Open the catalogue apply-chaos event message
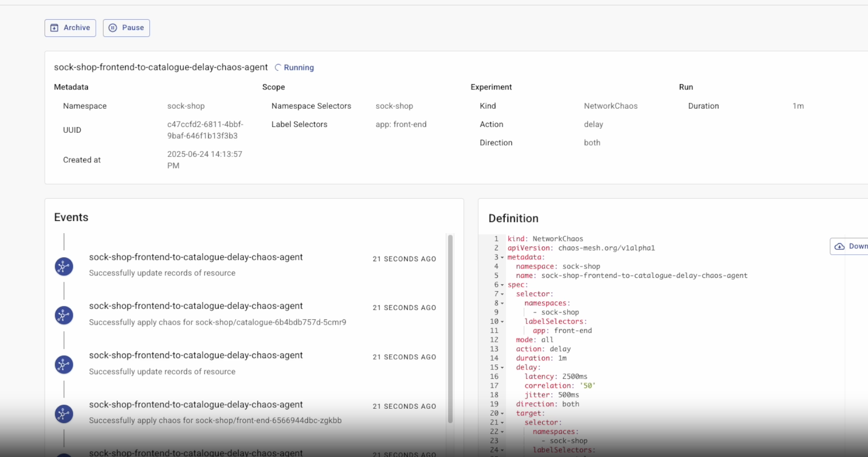The image size is (868, 457). pyautogui.click(x=217, y=322)
